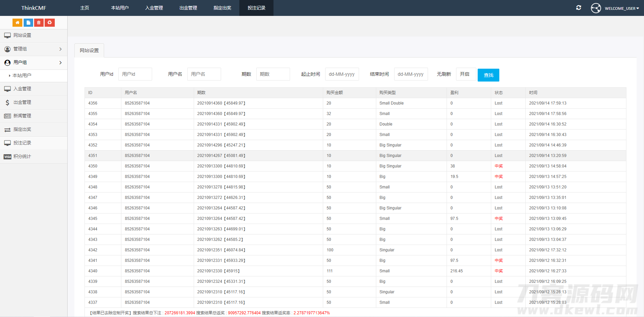Screen dimensions: 644x317
Task: Click the refresh icon in top bar
Action: pos(578,8)
